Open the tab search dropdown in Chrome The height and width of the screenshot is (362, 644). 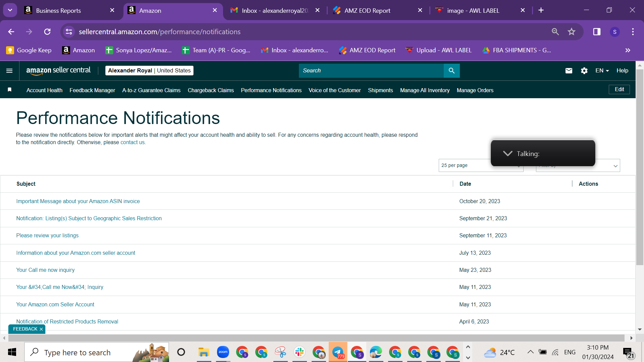10,10
